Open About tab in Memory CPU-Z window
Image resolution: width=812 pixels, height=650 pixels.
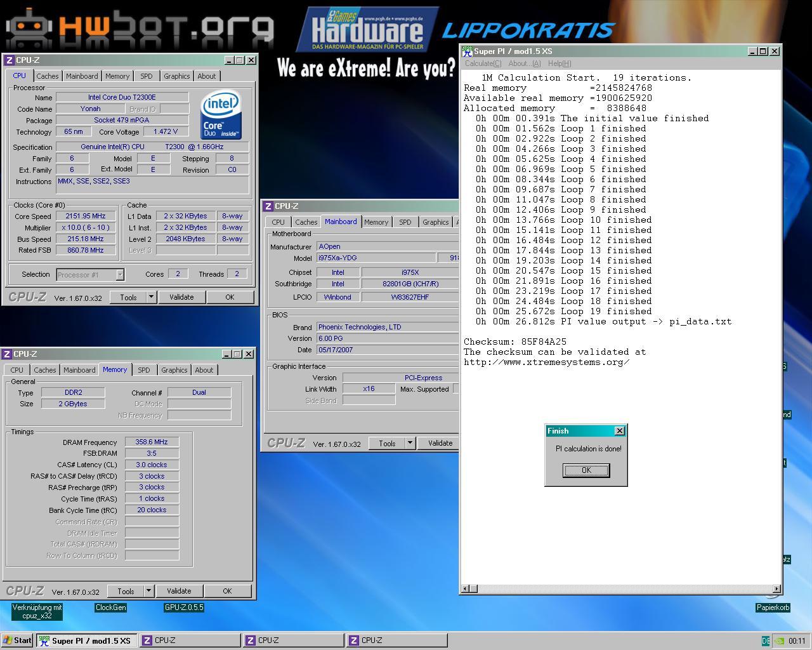[x=204, y=370]
